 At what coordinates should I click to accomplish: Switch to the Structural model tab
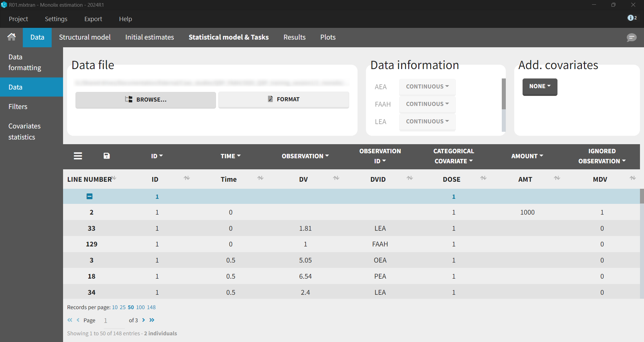pyautogui.click(x=85, y=37)
